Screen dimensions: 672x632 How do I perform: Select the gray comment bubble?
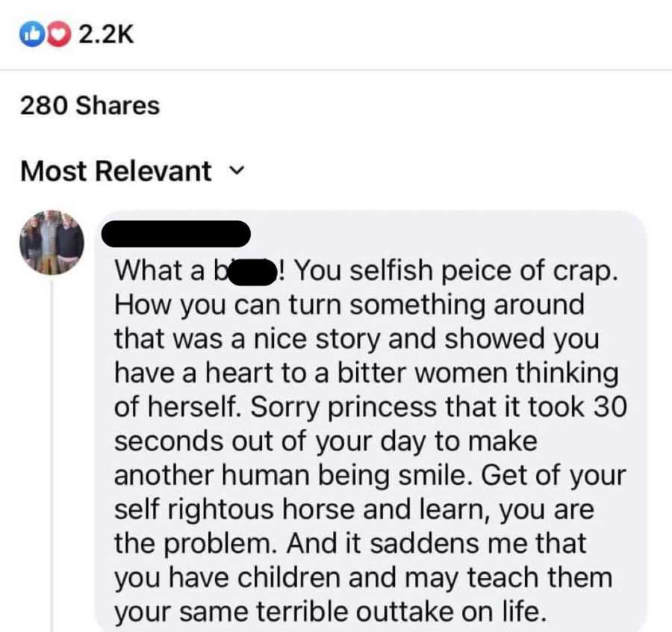(370, 421)
